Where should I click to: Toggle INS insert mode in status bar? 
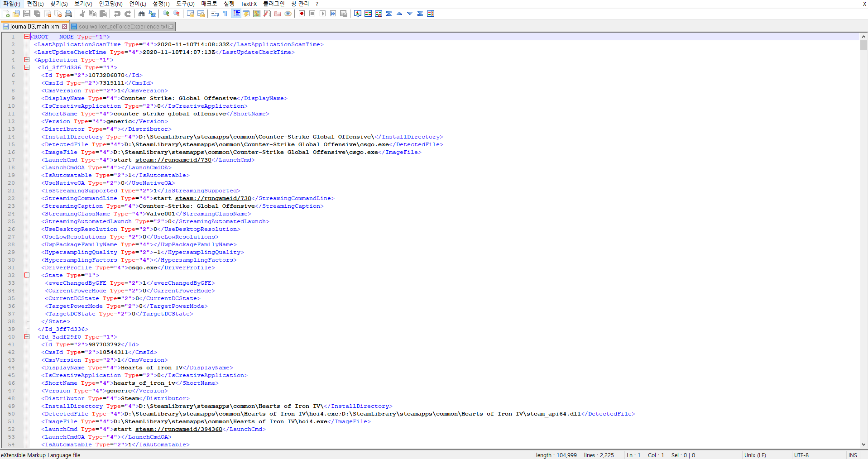coord(853,455)
